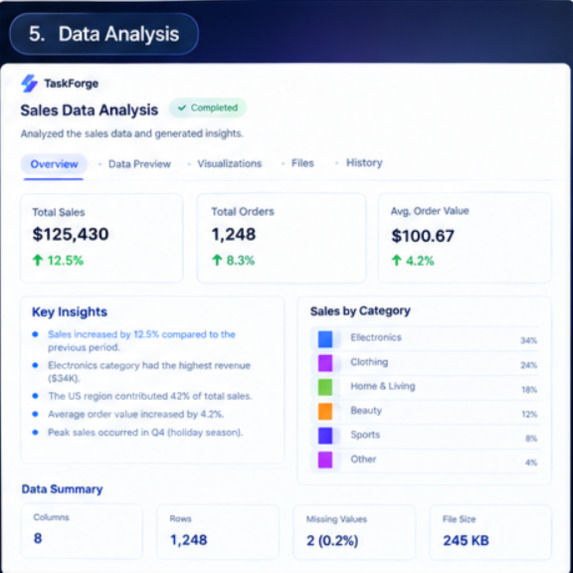Click the 12% Beauty percentage

click(529, 414)
